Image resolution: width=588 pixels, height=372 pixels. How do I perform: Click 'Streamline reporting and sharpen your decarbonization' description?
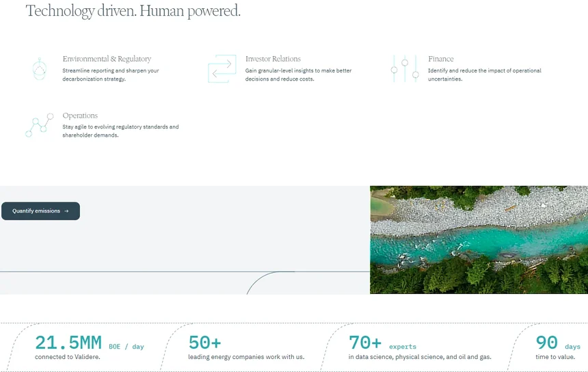(x=111, y=75)
